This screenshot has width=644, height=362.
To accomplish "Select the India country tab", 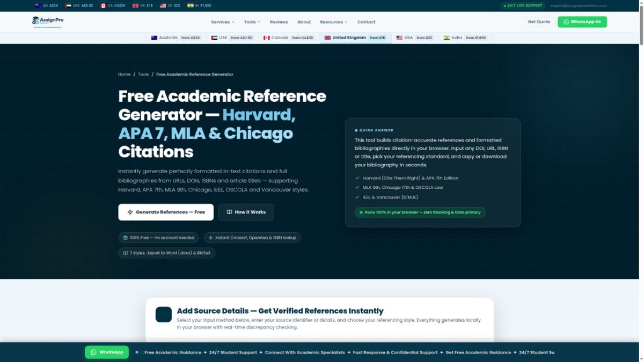I will 465,38.
